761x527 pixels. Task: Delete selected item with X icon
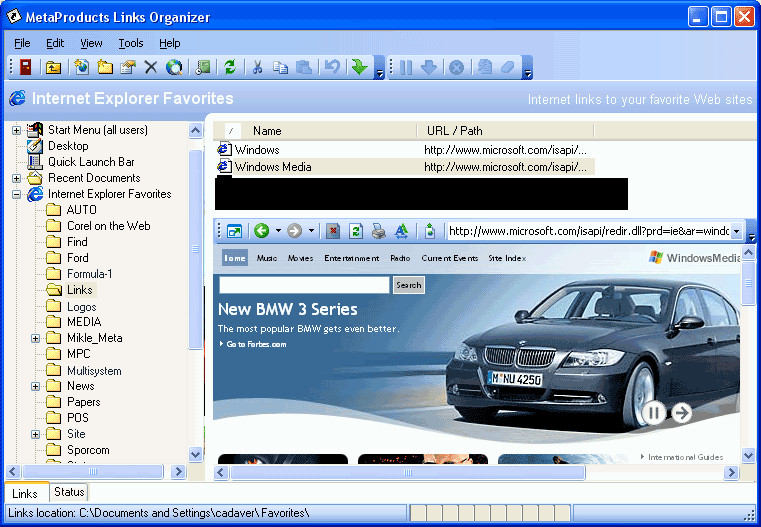[151, 67]
